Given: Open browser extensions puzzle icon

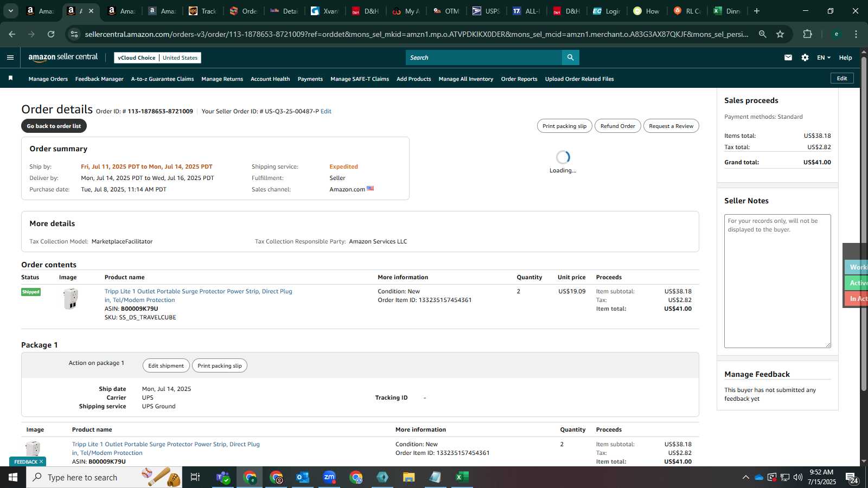Looking at the screenshot, I should click(x=807, y=34).
